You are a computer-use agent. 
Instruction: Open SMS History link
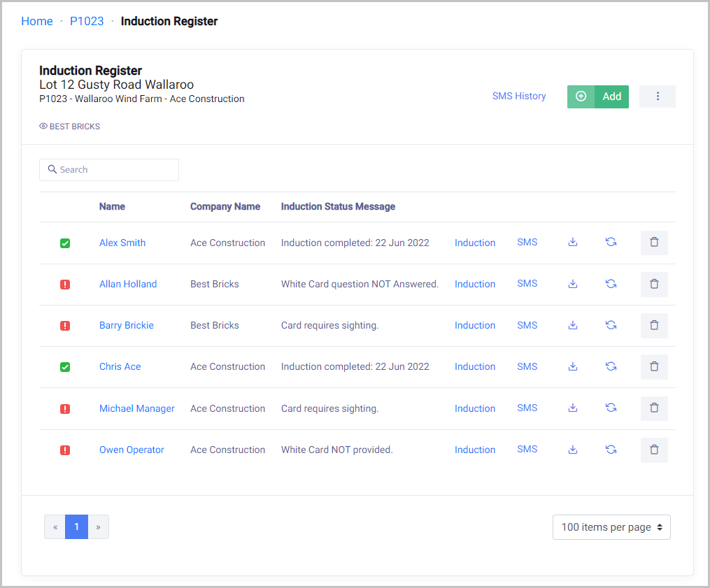click(x=519, y=96)
